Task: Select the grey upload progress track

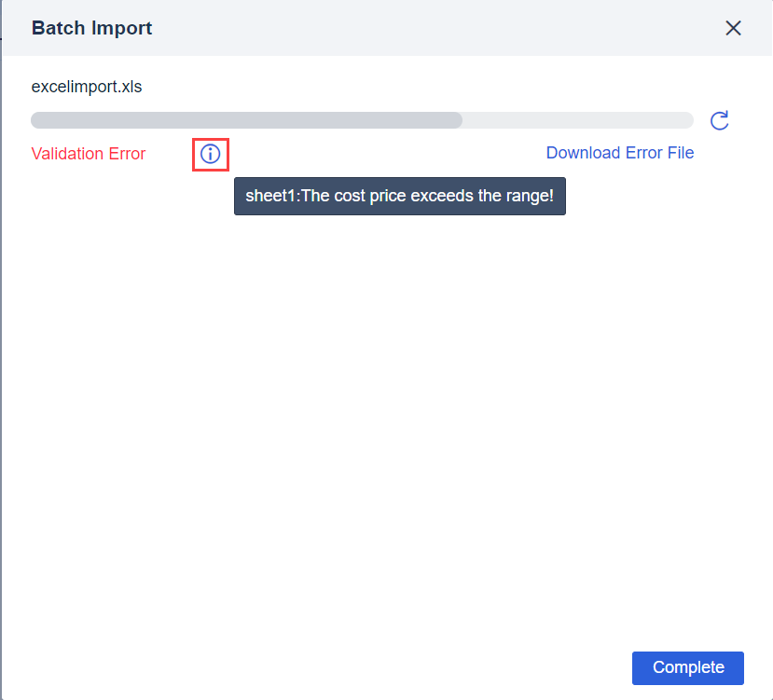Action: pyautogui.click(x=362, y=119)
